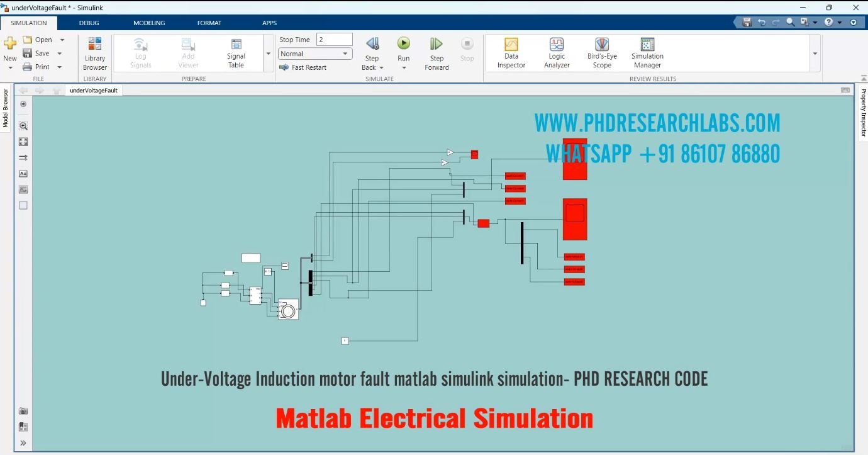
Task: Switch to the FORMAT ribbon tab
Action: [209, 23]
